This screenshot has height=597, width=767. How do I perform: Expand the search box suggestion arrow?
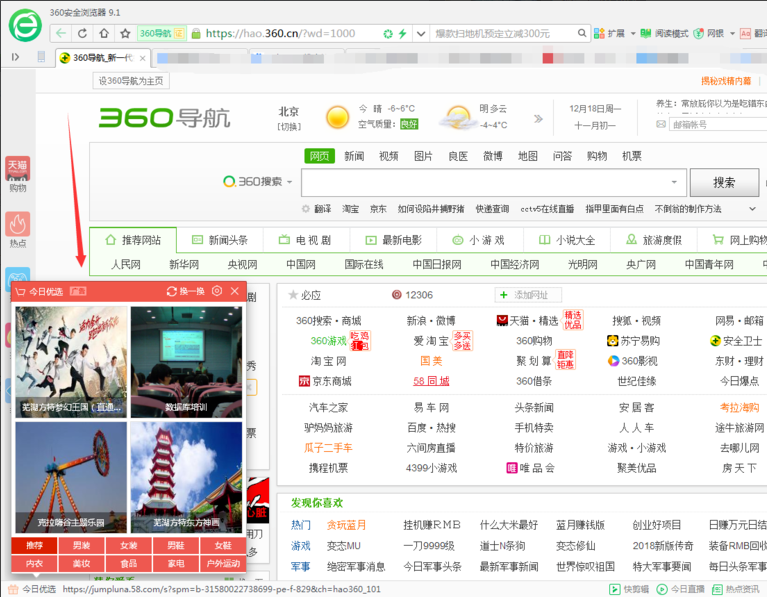pyautogui.click(x=674, y=182)
